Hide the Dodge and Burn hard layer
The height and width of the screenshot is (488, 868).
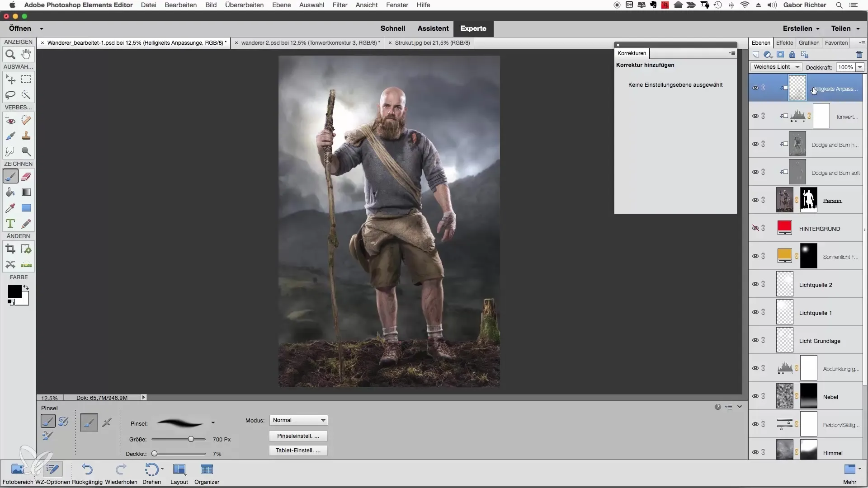(755, 144)
